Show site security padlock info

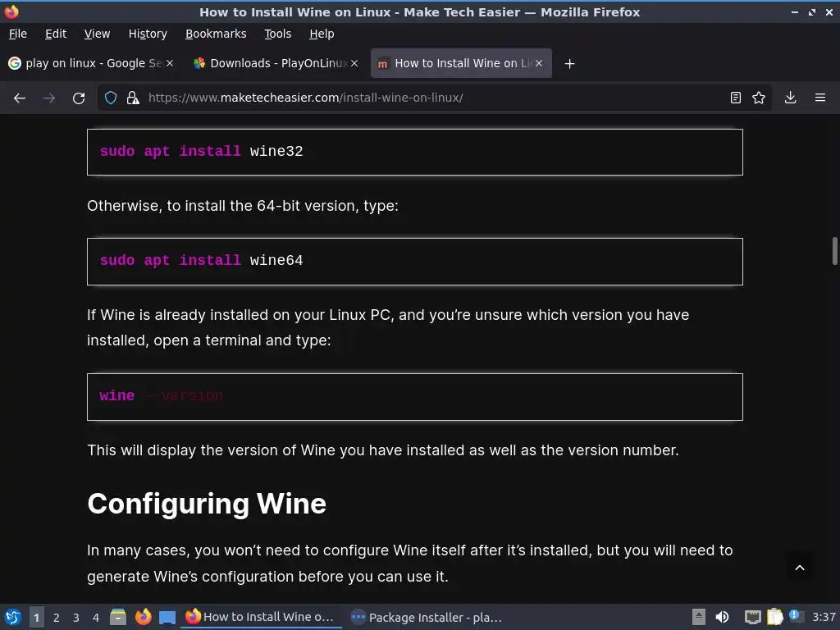[x=133, y=98]
